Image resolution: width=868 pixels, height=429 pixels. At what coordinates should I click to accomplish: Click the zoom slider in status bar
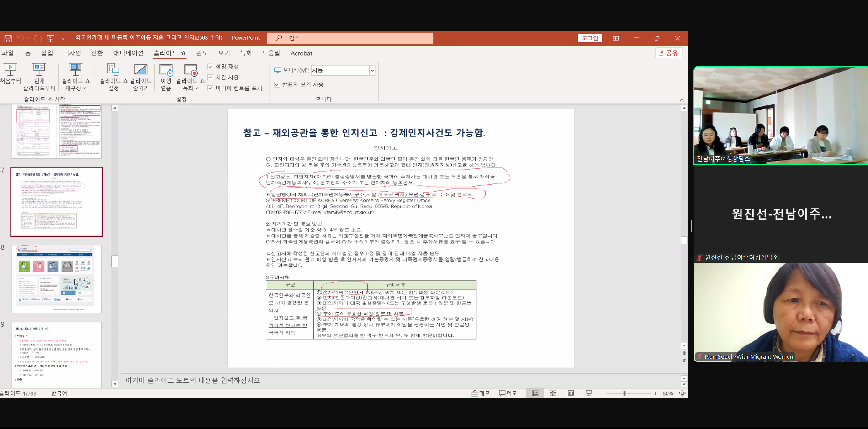tap(625, 393)
